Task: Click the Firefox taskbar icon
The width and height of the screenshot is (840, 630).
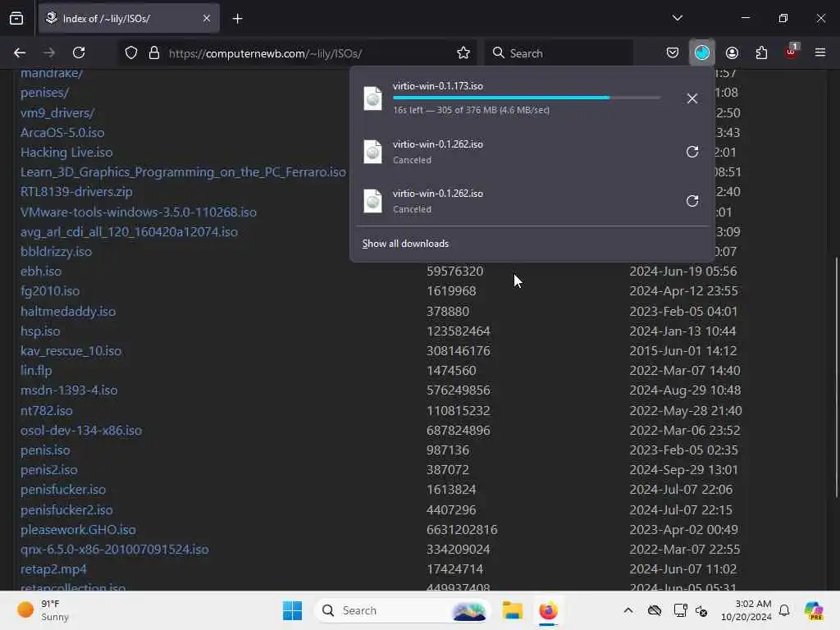Action: tap(548, 610)
